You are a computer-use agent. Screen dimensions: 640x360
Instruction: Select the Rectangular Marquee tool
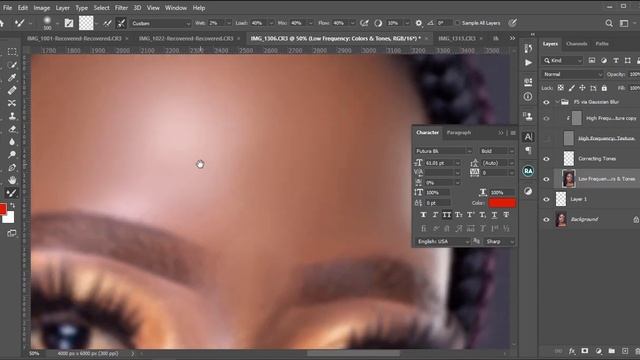coord(12,52)
